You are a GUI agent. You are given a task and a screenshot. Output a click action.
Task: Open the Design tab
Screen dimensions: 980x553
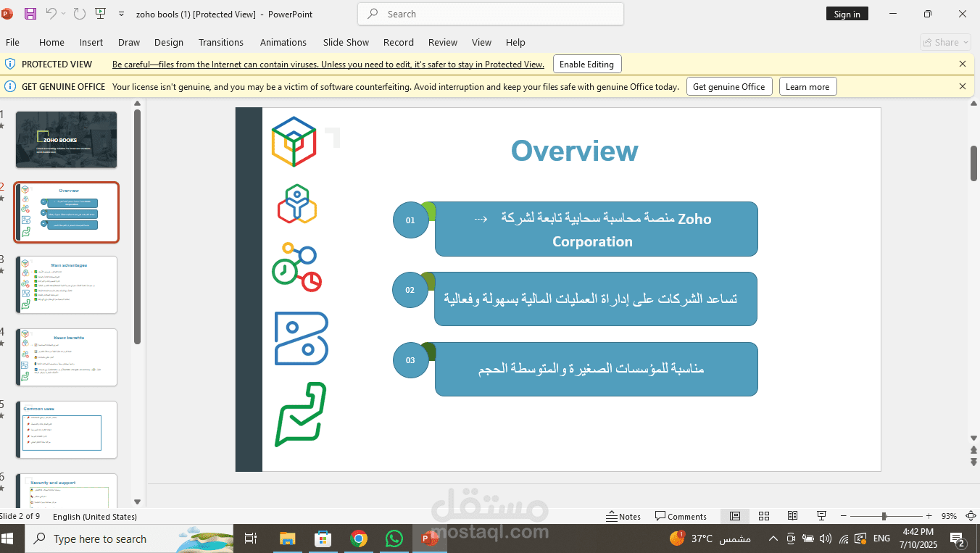[169, 42]
